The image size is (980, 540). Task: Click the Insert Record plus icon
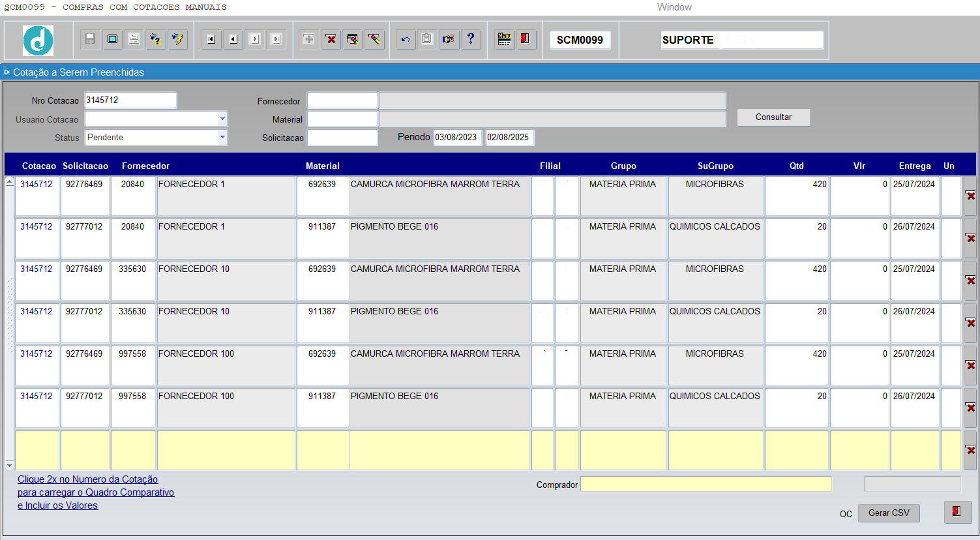click(309, 40)
